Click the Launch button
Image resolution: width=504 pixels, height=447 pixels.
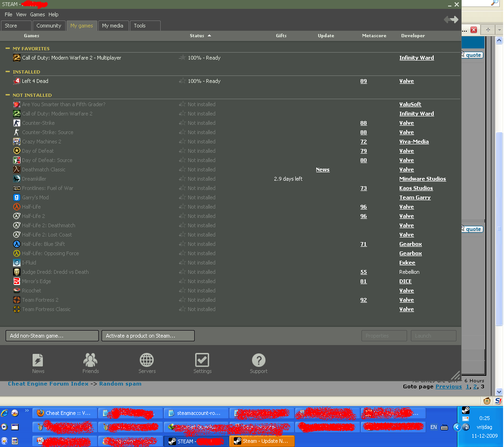click(433, 336)
